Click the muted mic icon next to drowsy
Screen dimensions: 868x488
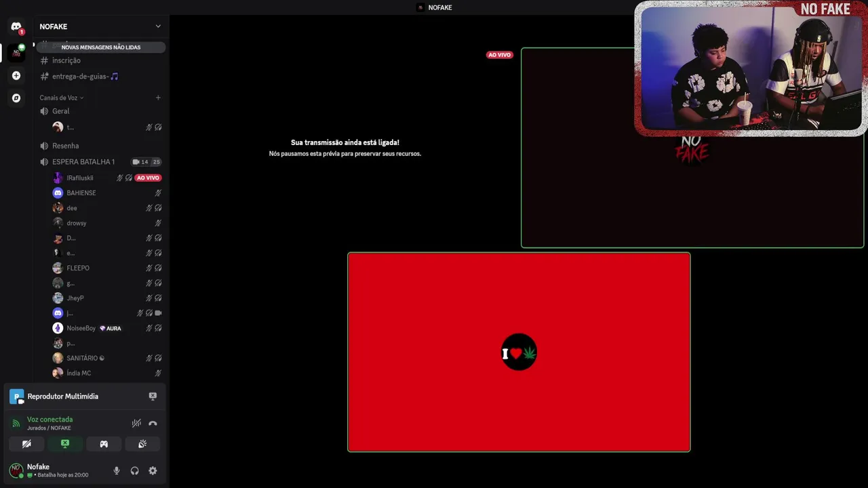(x=158, y=223)
